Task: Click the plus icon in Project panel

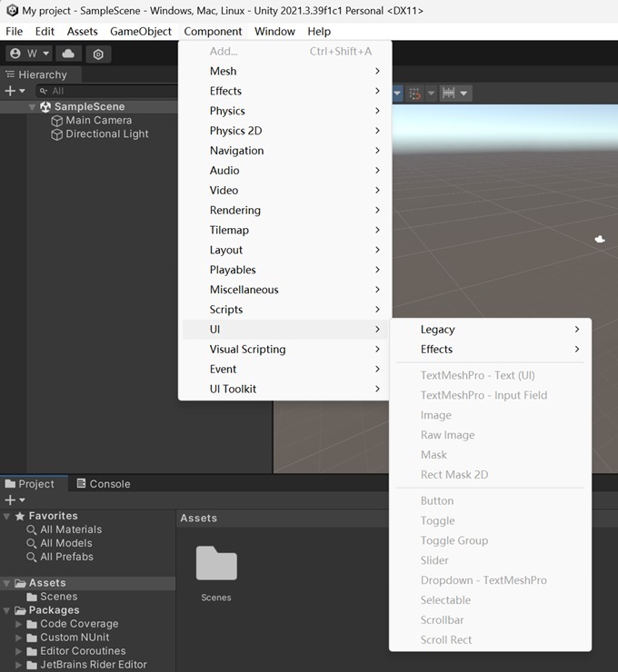Action: 10,499
